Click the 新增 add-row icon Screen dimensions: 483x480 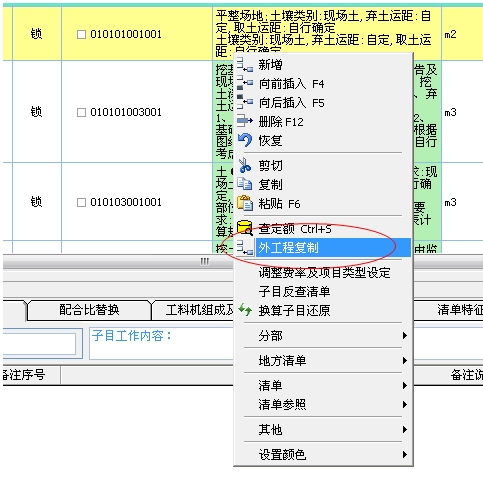(245, 65)
